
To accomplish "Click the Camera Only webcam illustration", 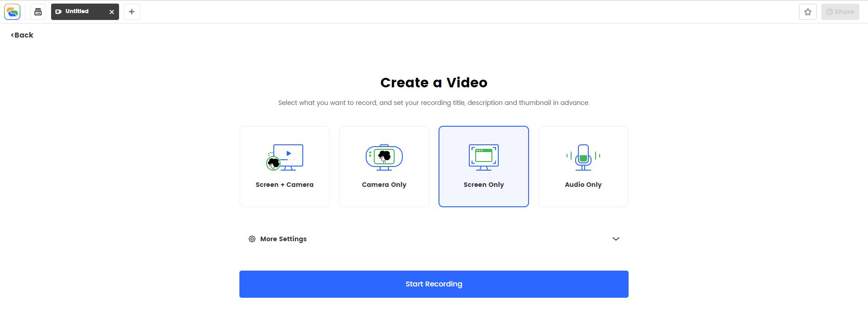I will click(x=384, y=157).
